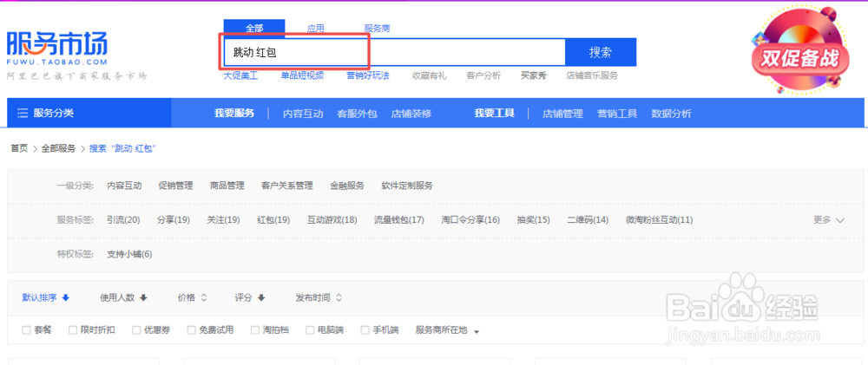Go to 首页 in breadcrumb
The height and width of the screenshot is (365, 868).
pos(19,148)
